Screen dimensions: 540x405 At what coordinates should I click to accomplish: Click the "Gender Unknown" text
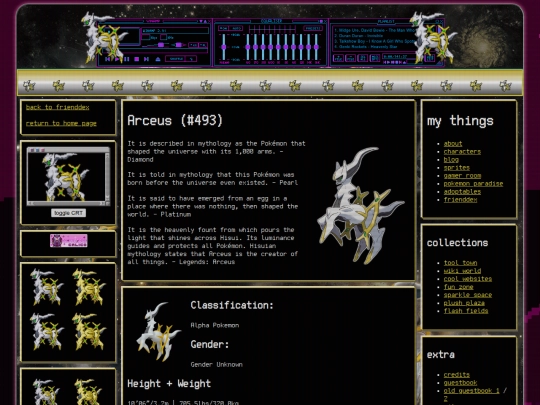pyautogui.click(x=216, y=364)
